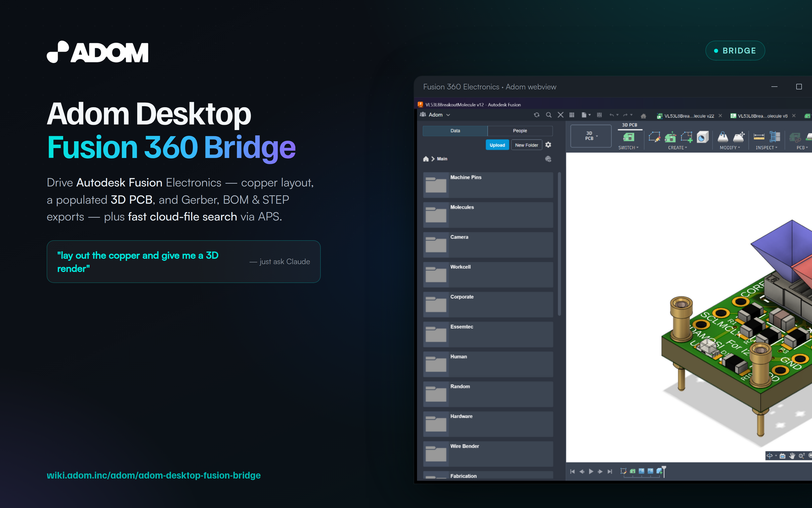Select the Measure ruler tool

(x=759, y=137)
